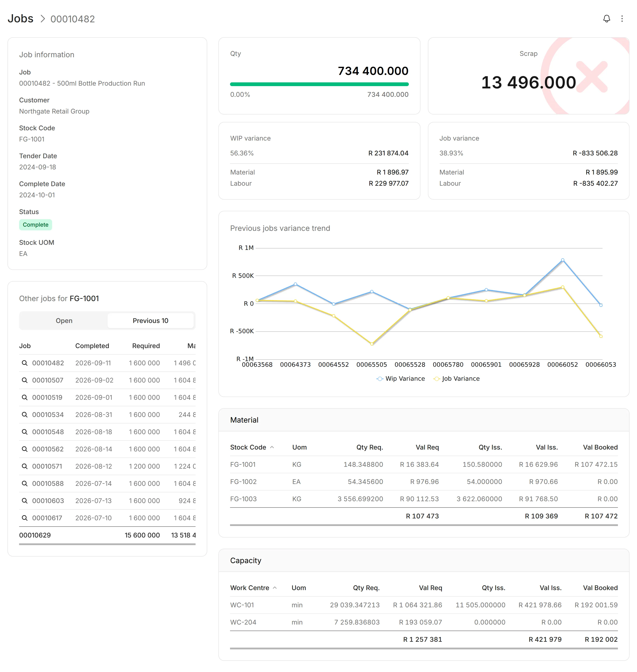This screenshot has width=637, height=672.
Task: Click the customer Northgate Retail Group
Action: point(54,111)
